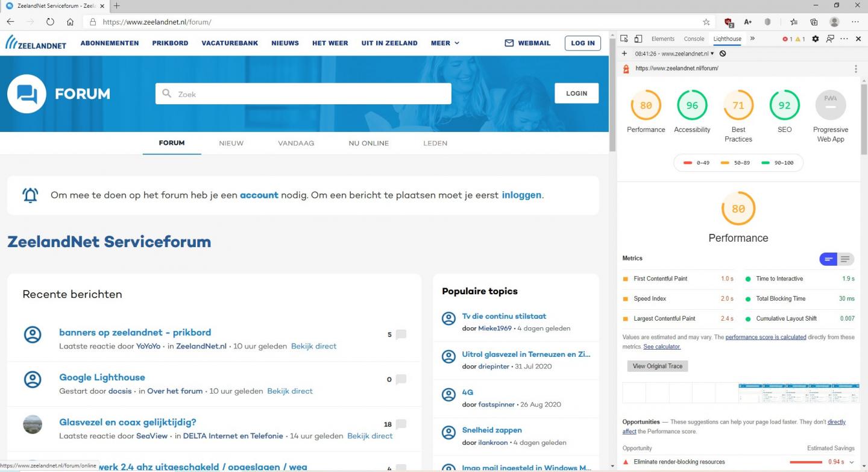Image resolution: width=868 pixels, height=472 pixels.
Task: Open the VANDAAG forum tab
Action: (x=296, y=143)
